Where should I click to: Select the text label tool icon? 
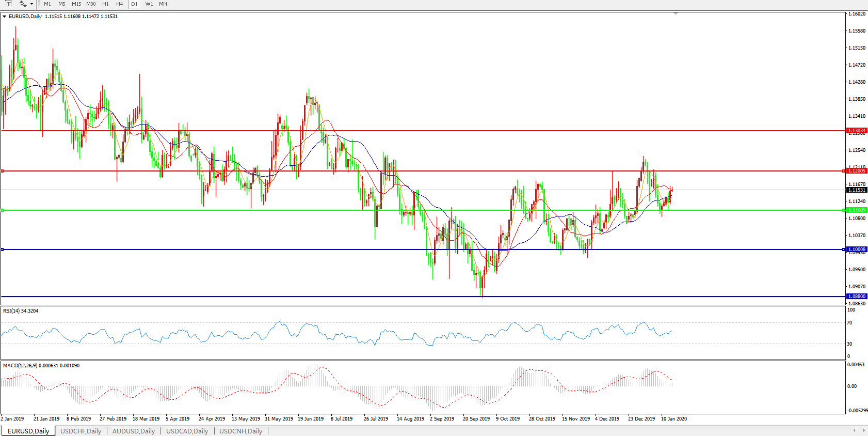(x=8, y=4)
